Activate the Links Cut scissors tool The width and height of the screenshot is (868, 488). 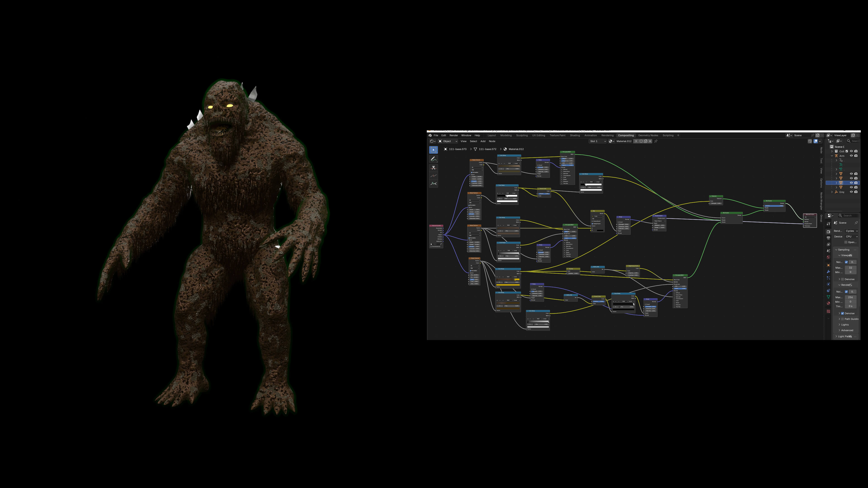433,167
